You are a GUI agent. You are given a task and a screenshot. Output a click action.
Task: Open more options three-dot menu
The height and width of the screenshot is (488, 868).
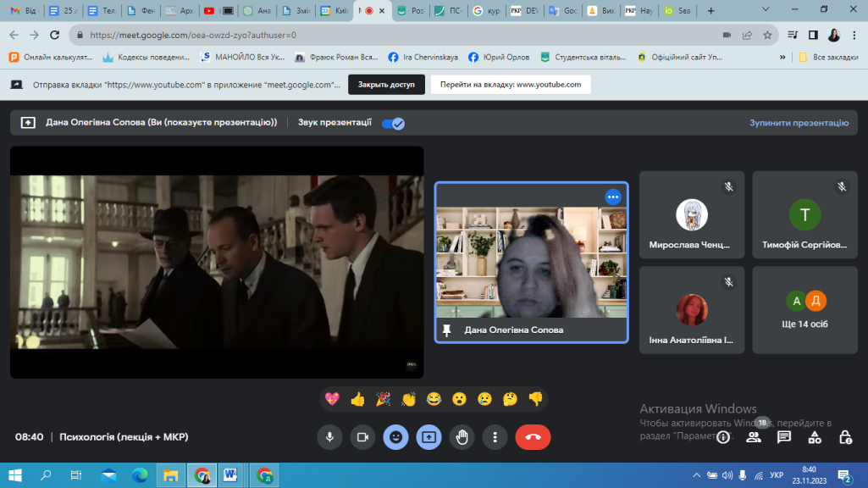(x=495, y=437)
